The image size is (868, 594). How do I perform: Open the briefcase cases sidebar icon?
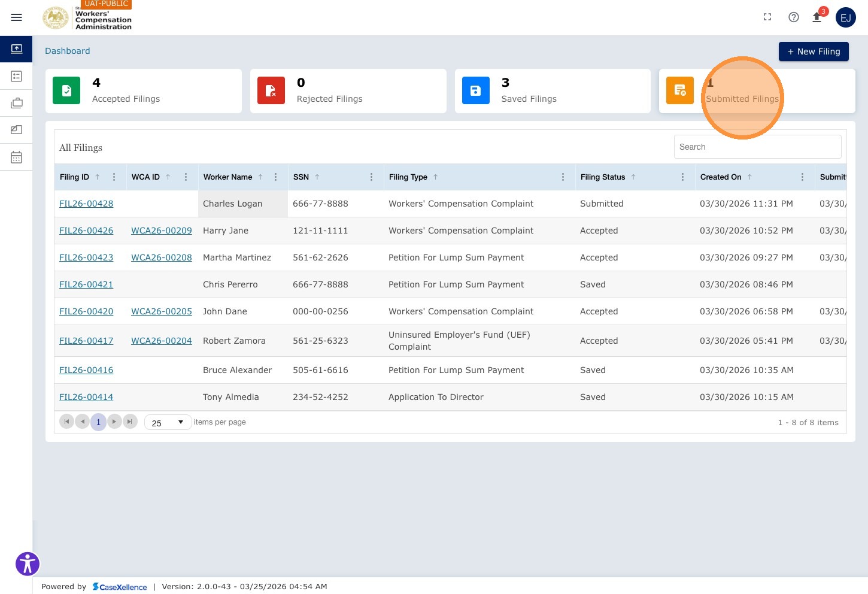(16, 103)
